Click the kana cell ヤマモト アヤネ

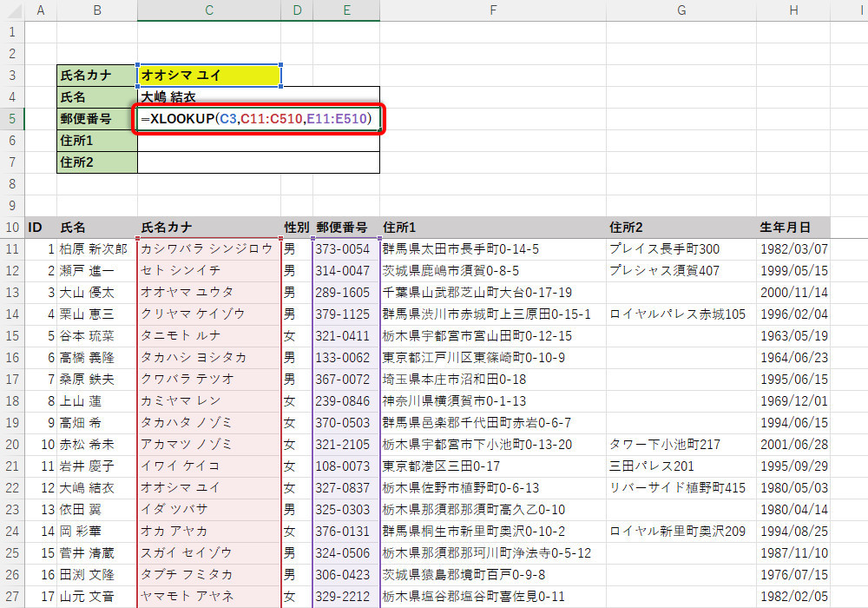point(209,597)
